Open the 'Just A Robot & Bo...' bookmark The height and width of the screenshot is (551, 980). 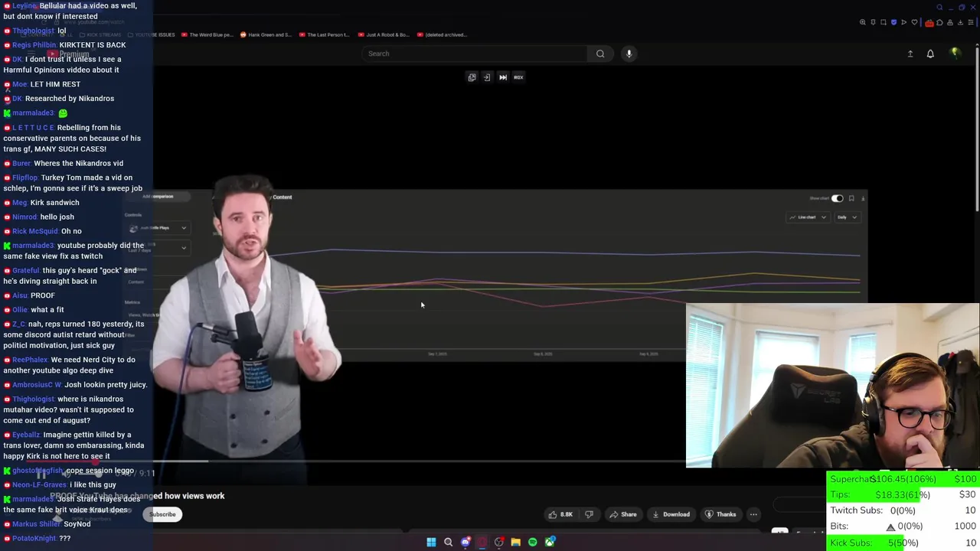pyautogui.click(x=383, y=34)
